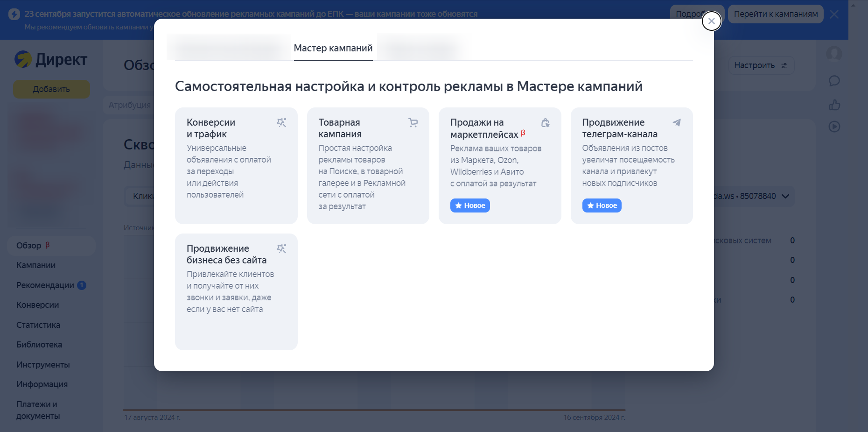Viewport: 868px width, 432px height.
Task: Select the Продвижение бизнеса без сайта card
Action: (236, 292)
